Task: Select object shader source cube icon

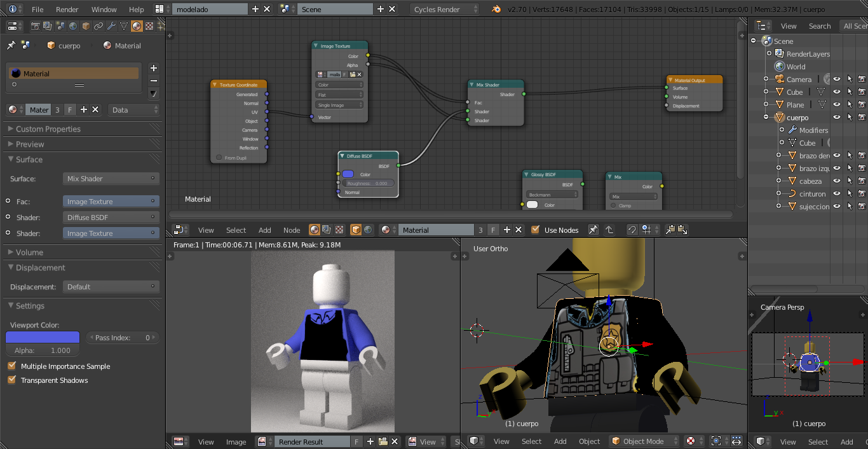Action: 356,230
